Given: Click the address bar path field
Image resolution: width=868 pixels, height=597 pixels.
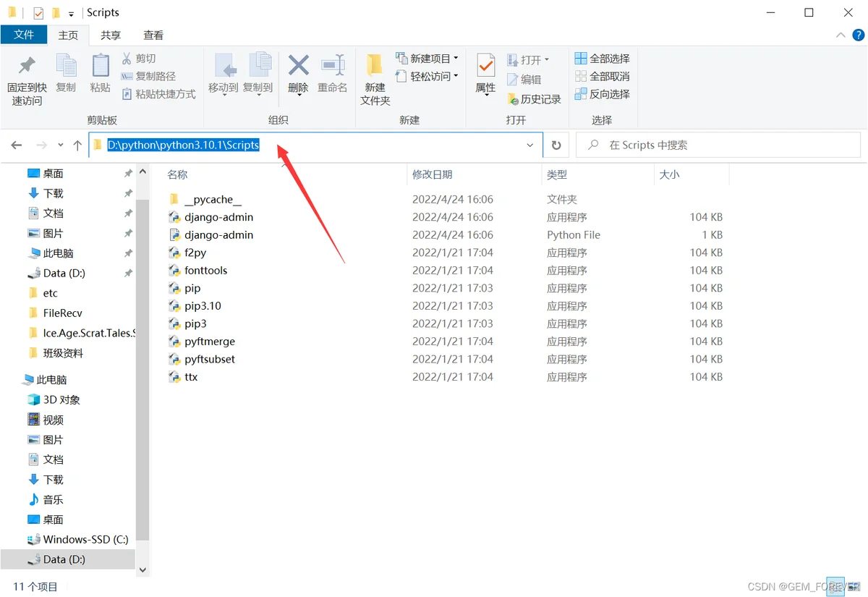Looking at the screenshot, I should coord(315,145).
